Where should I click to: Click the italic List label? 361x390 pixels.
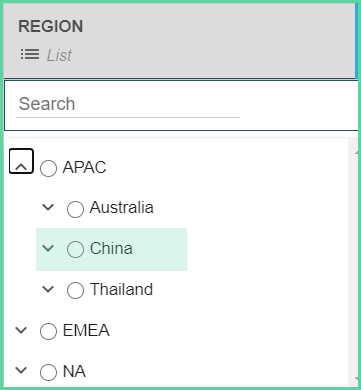click(x=59, y=55)
